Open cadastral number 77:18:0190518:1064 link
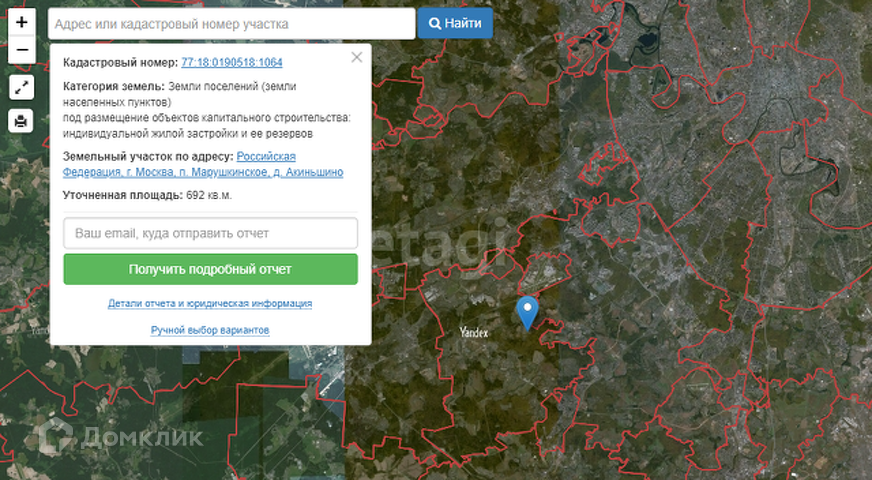 click(x=232, y=62)
